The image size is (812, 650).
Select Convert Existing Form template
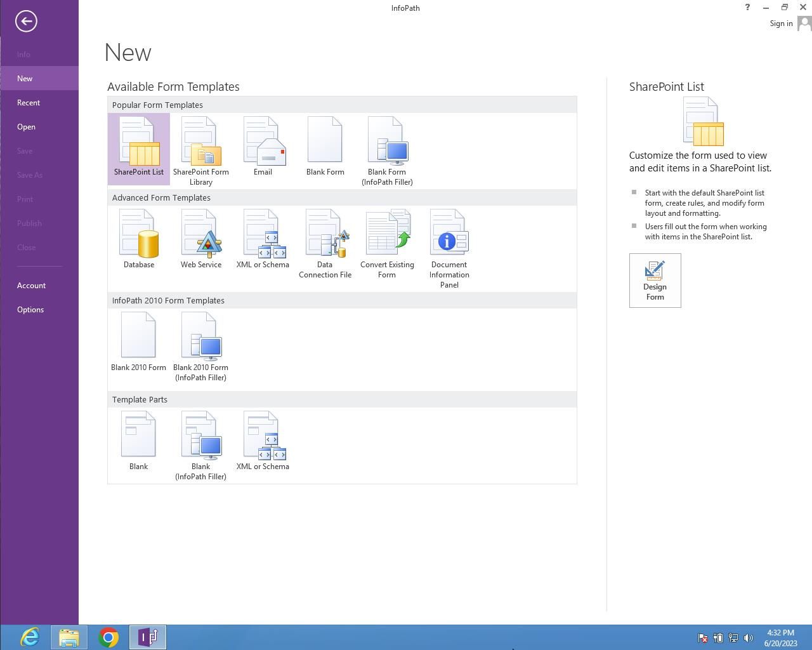tap(387, 244)
